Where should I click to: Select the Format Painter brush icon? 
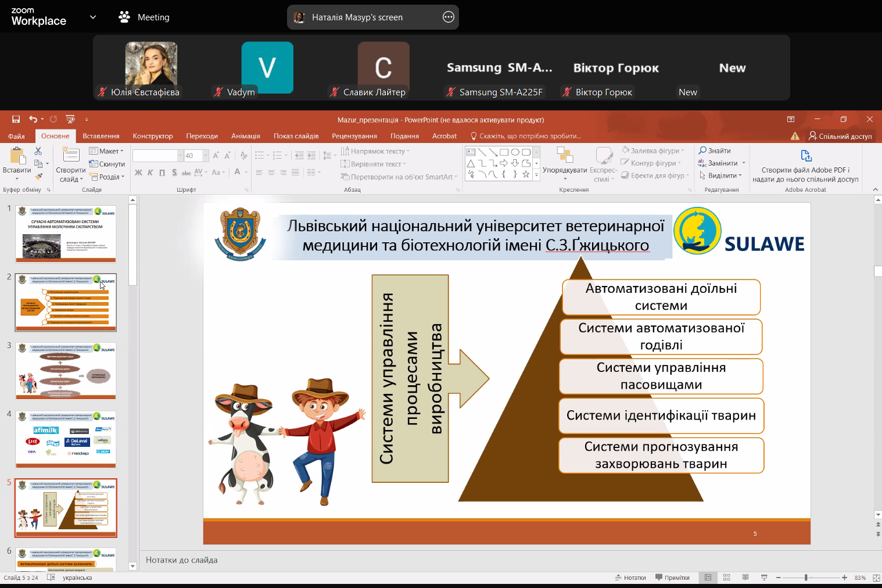point(38,177)
